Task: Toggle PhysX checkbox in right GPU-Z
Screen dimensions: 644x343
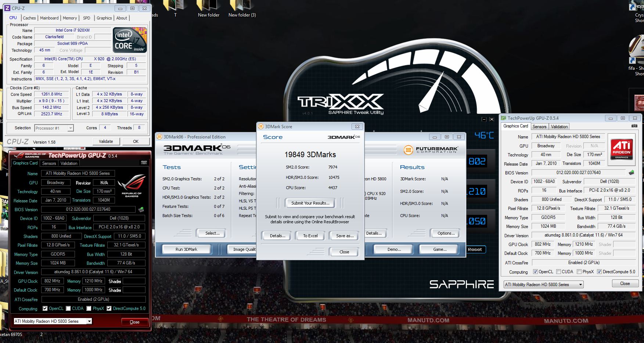Action: click(579, 272)
